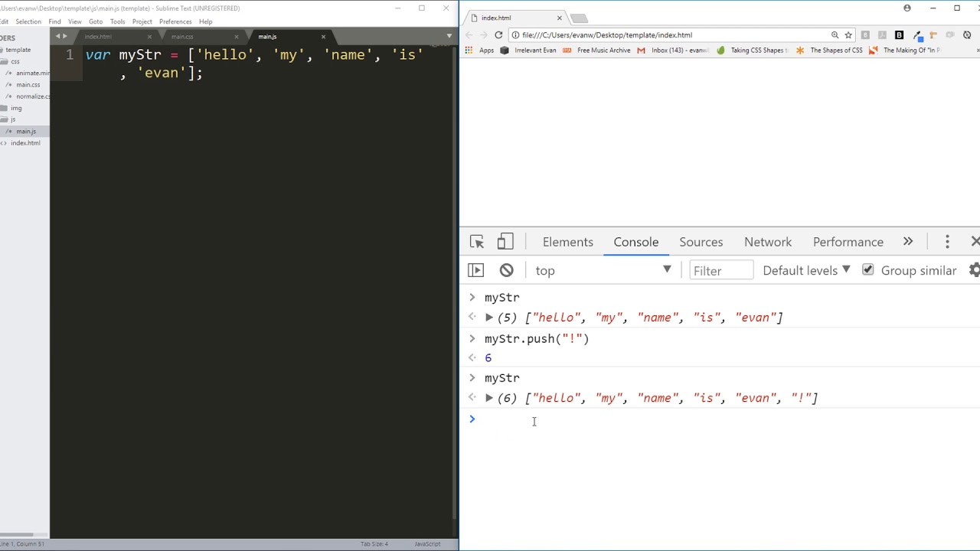Image resolution: width=980 pixels, height=551 pixels.
Task: Open Taking CSS Shapes bookmark
Action: point(752,51)
